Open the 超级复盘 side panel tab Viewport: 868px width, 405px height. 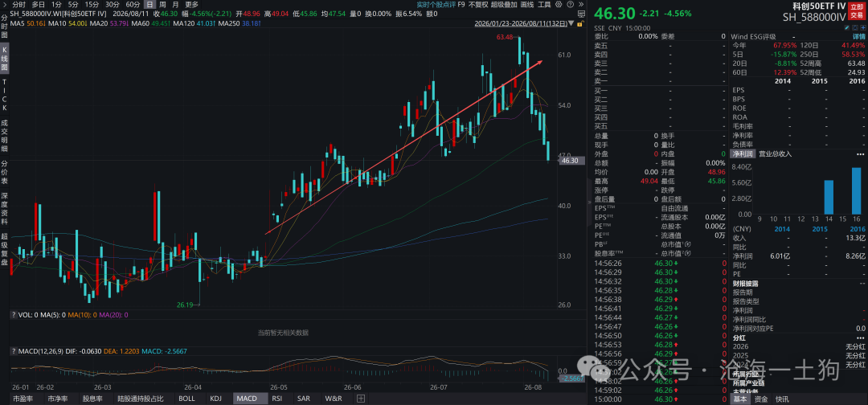[x=5, y=250]
